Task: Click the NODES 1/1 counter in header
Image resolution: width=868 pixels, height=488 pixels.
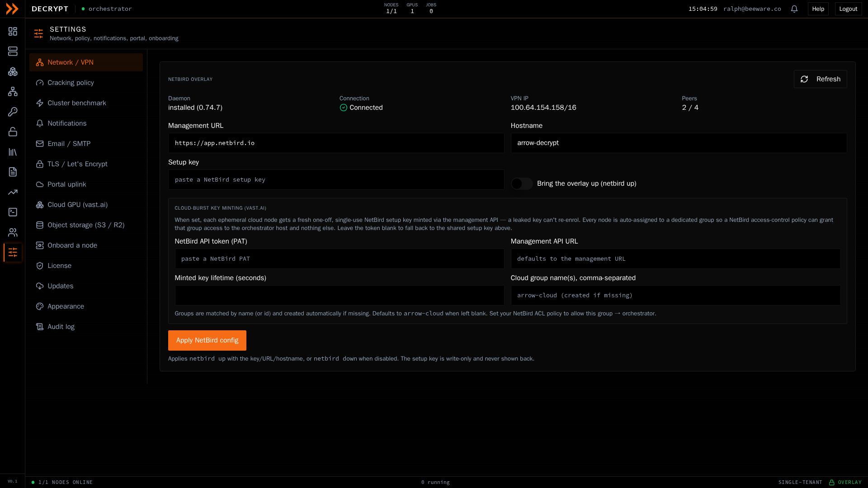Action: tap(391, 9)
